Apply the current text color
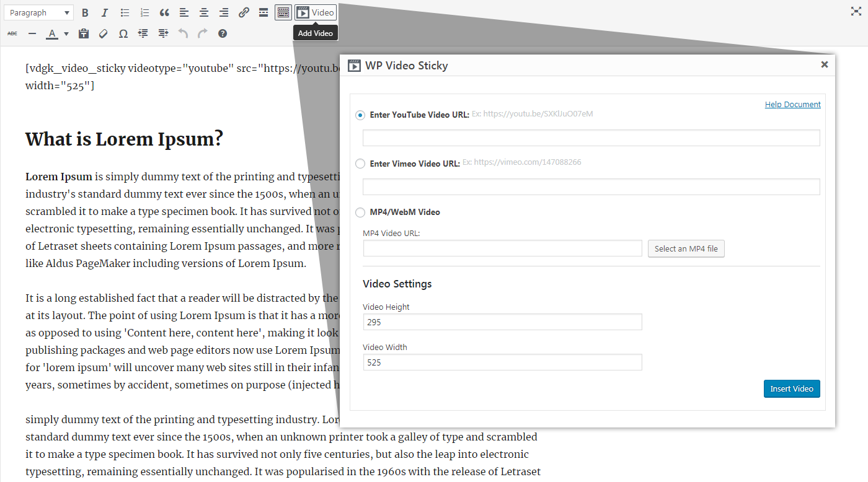The width and height of the screenshot is (868, 482). point(52,33)
